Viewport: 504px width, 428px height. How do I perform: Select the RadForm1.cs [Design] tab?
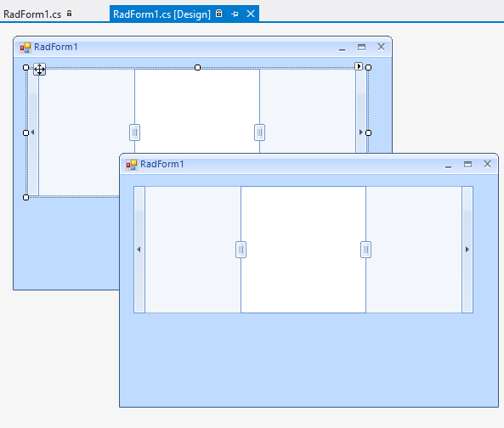pyautogui.click(x=161, y=14)
